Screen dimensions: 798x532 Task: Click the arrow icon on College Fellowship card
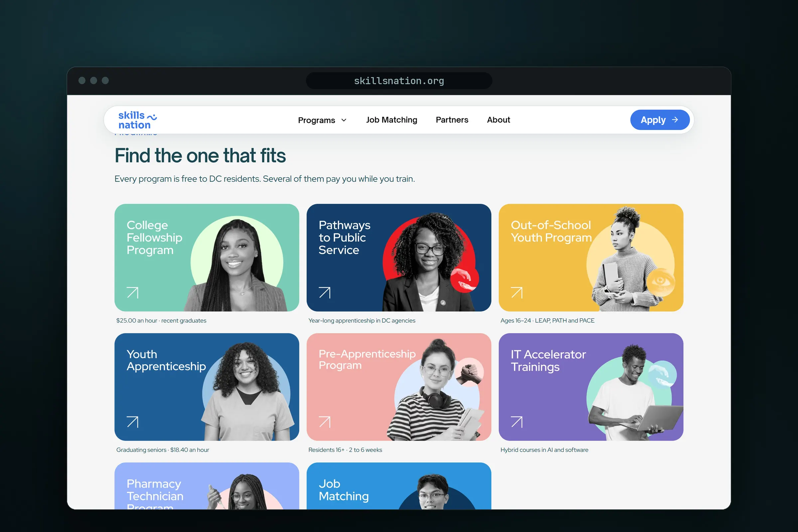133,293
